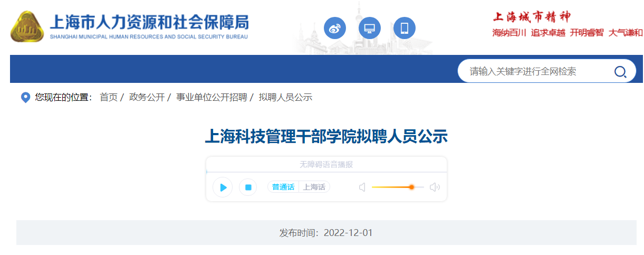This screenshot has height=255, width=644.
Task: Click the 无障碍语音播报 label
Action: pyautogui.click(x=326, y=165)
